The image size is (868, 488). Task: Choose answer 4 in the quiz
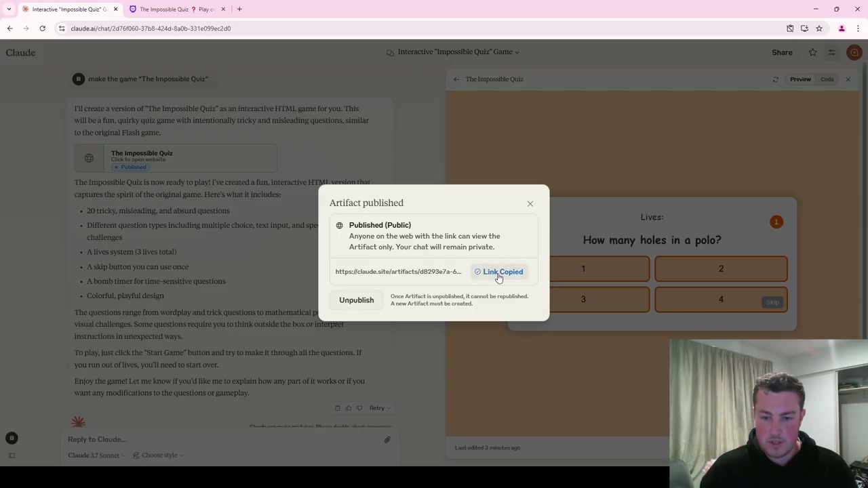point(721,299)
